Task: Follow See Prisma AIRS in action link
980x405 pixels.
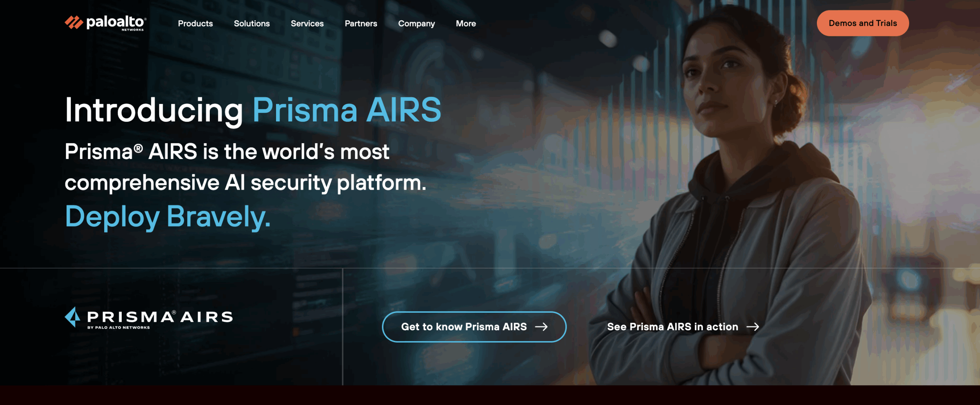Action: [683, 326]
